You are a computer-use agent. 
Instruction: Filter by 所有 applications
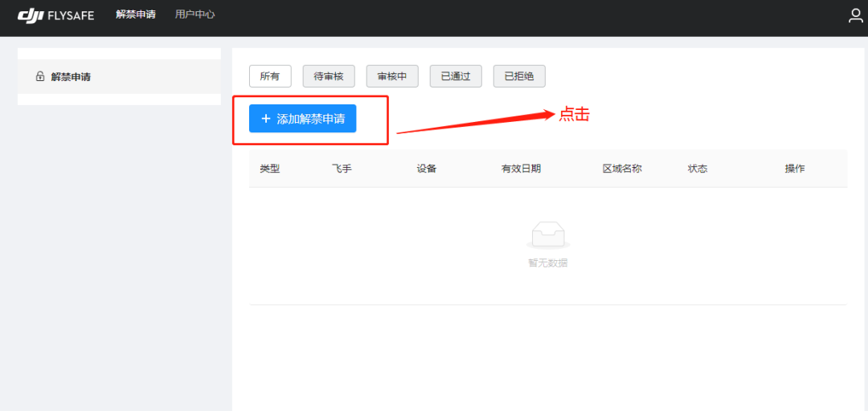click(x=270, y=76)
